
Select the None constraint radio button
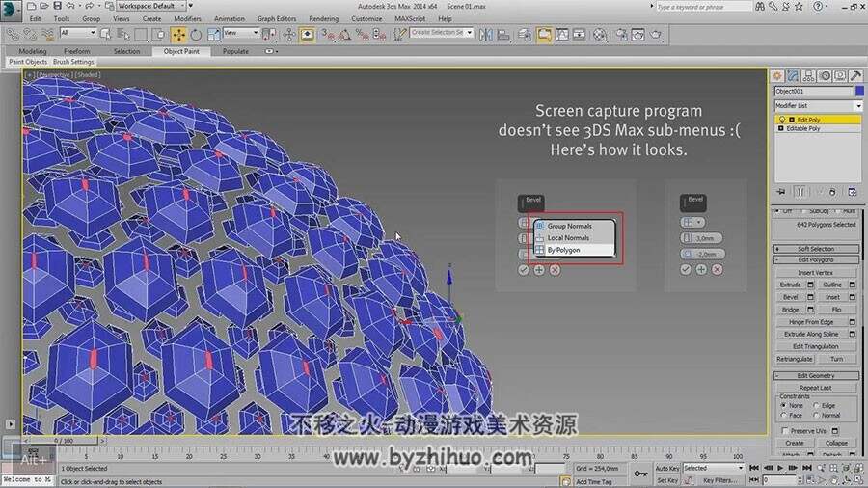point(783,406)
